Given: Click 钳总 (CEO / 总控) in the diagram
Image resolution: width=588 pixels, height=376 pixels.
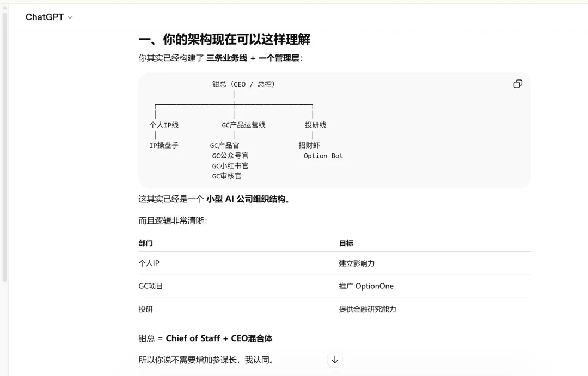Looking at the screenshot, I should coord(243,84).
